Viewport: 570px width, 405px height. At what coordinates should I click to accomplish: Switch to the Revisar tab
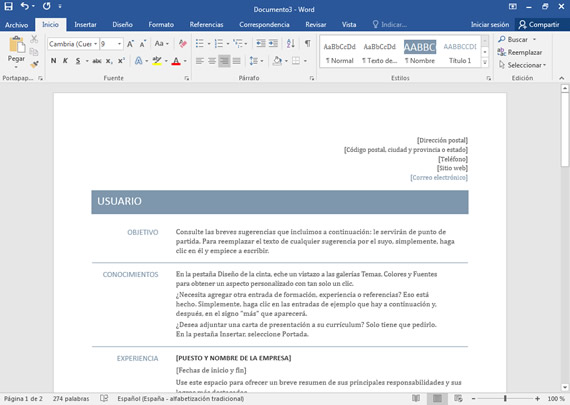[316, 25]
